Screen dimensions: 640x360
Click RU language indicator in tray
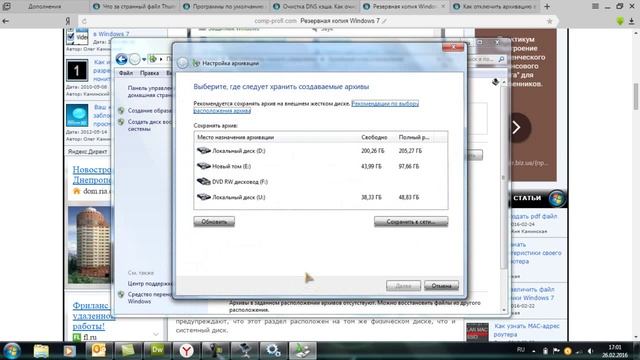[521, 350]
